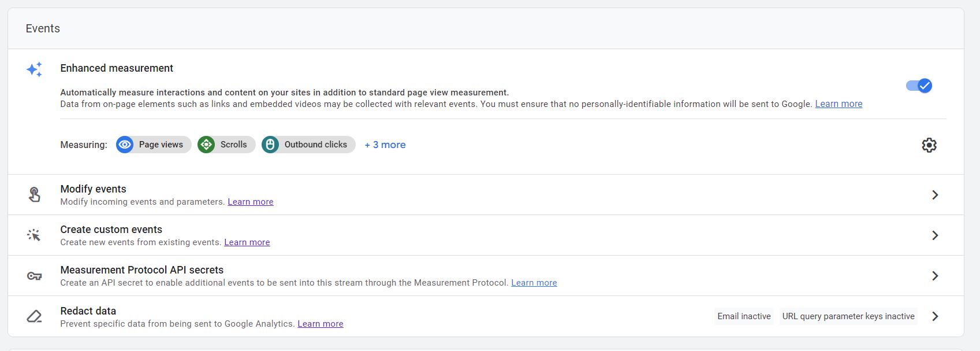This screenshot has height=351, width=980.
Task: Click the Modify events touch icon
Action: 35,195
